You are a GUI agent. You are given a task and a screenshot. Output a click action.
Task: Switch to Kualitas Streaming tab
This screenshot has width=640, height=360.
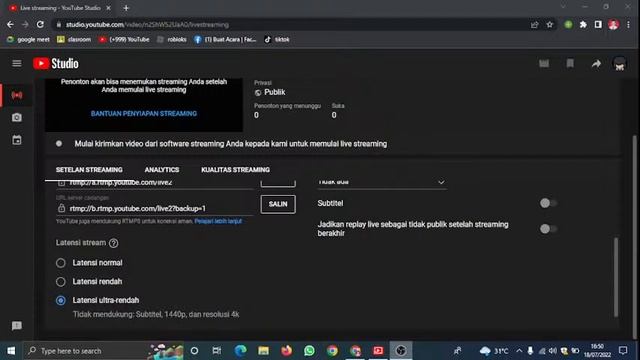236,170
